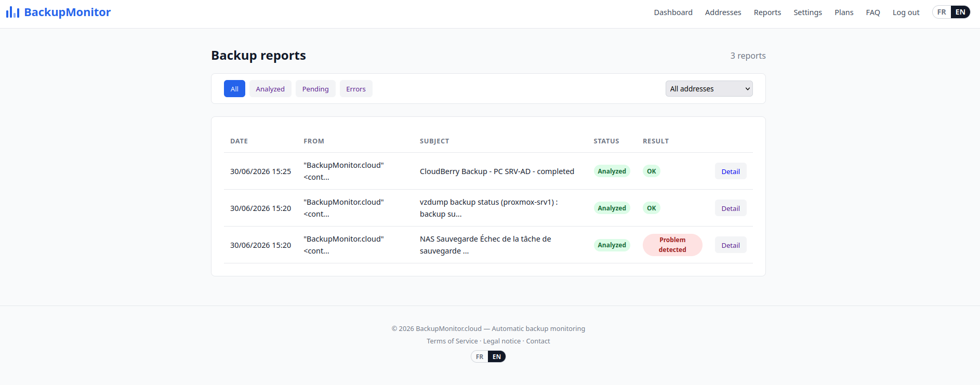The image size is (980, 385).
Task: Click the SUBJECT column header
Action: click(x=434, y=141)
